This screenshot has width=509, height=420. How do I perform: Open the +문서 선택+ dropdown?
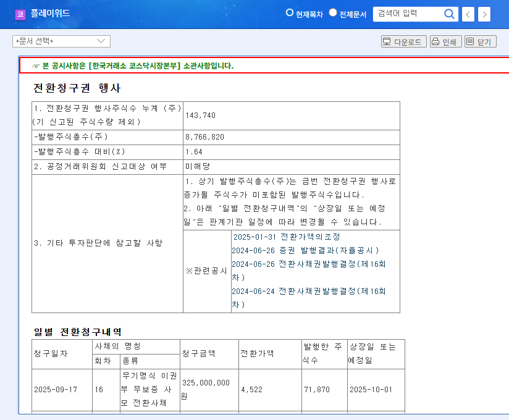[61, 41]
